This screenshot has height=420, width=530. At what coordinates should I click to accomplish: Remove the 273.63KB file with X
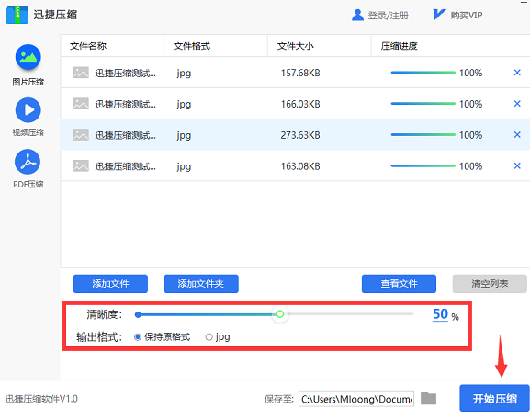point(517,134)
